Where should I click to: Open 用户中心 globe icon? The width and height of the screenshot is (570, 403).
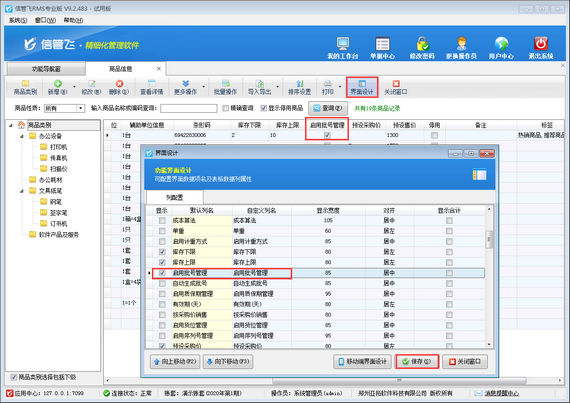point(501,44)
